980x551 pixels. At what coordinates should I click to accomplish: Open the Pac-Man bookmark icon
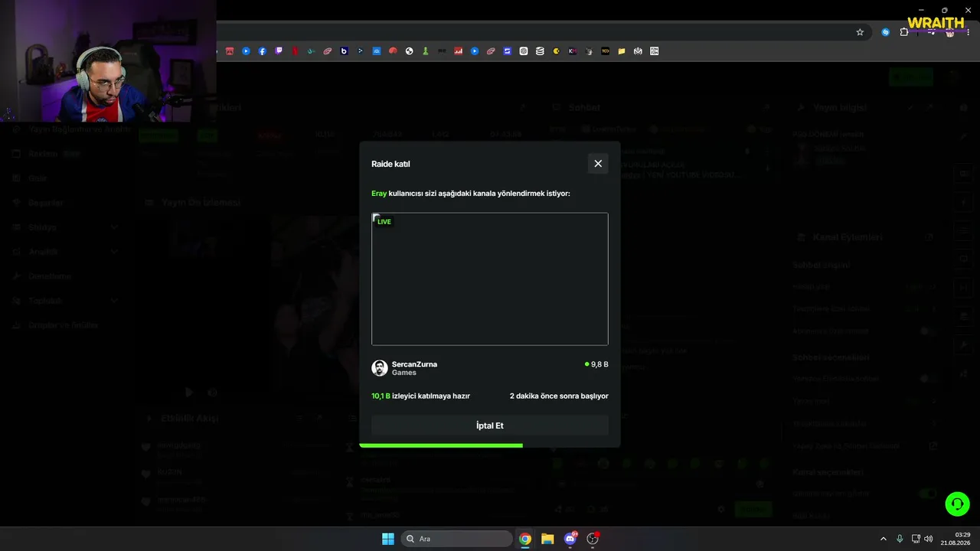point(557,51)
